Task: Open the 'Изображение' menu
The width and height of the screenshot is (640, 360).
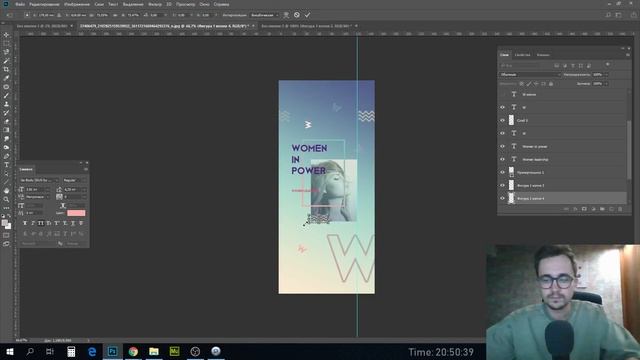Action: [77, 4]
